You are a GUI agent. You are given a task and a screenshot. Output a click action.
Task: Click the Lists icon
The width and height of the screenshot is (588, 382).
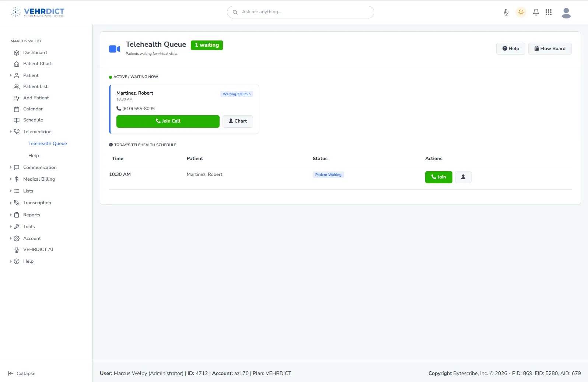pyautogui.click(x=17, y=191)
